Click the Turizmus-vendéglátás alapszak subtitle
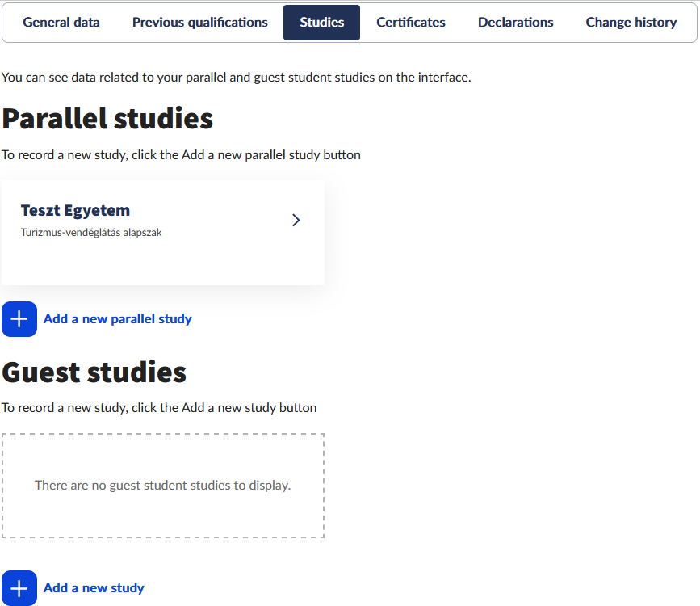Viewport: 700px width, 606px height. tap(91, 233)
